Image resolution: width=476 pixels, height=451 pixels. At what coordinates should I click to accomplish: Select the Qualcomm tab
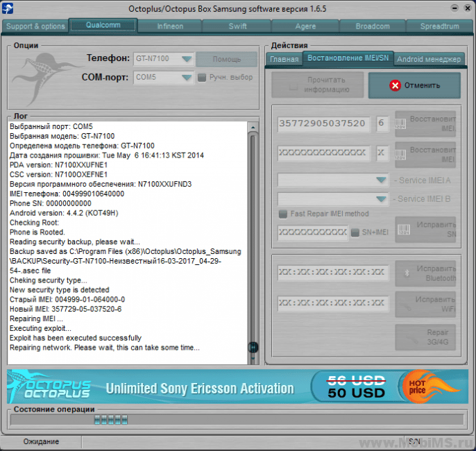coord(103,25)
